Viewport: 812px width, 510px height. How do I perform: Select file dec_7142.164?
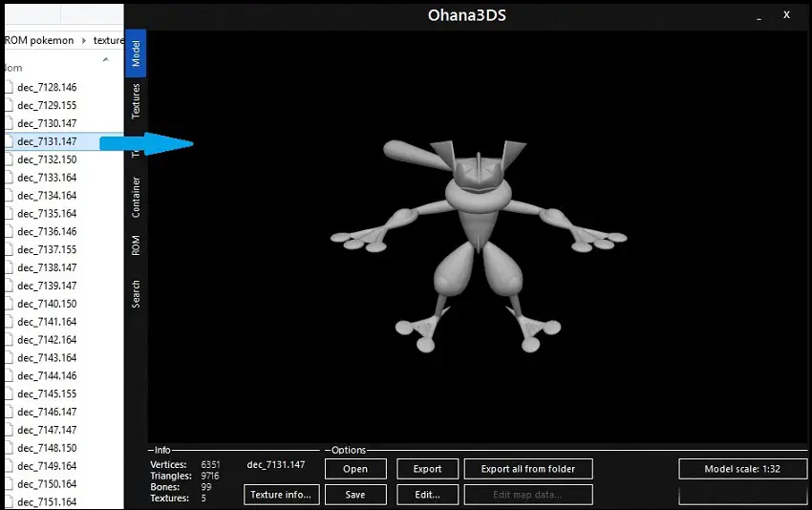(x=47, y=340)
